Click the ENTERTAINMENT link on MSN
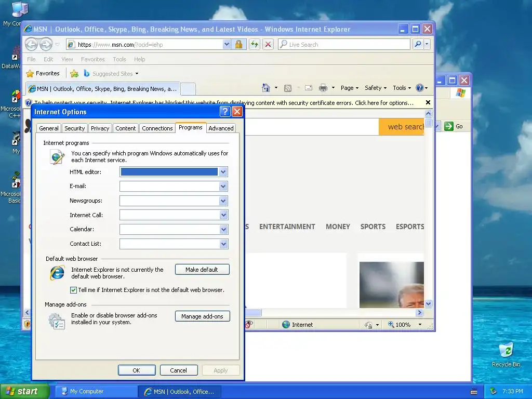Viewport: 532px width, 399px height. [x=287, y=227]
